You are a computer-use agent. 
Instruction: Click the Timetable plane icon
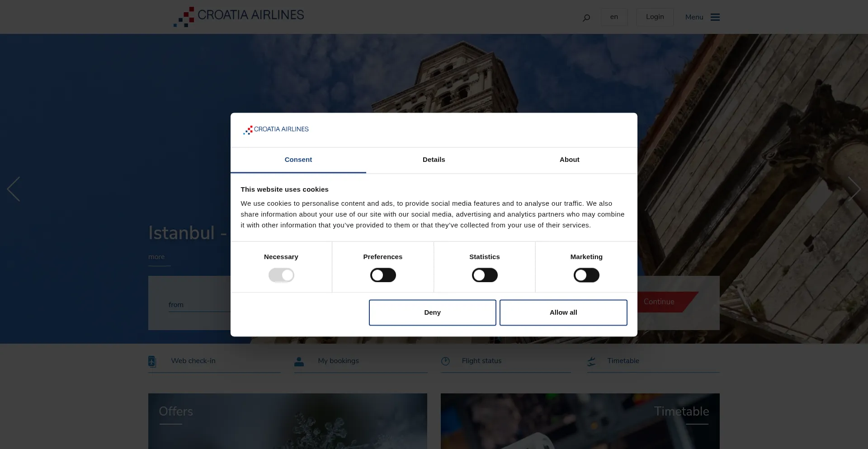[591, 361]
